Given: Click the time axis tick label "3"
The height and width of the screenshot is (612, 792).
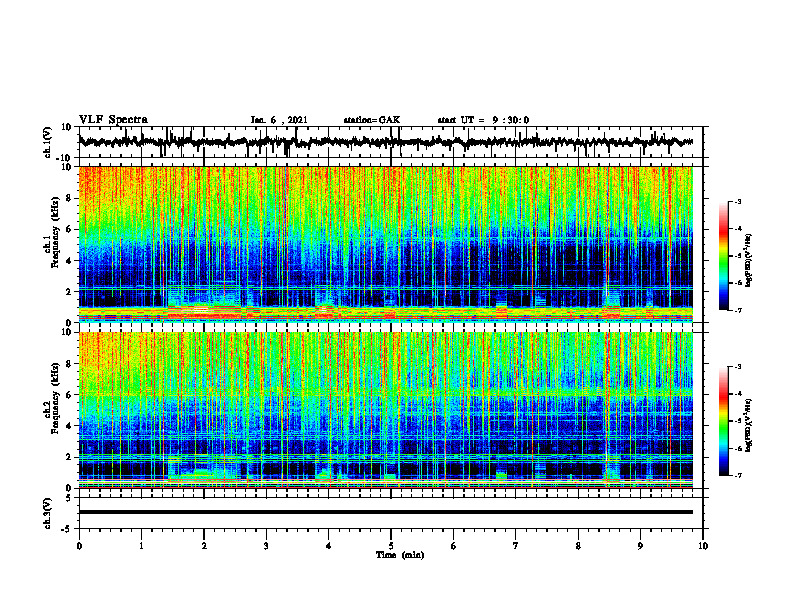Looking at the screenshot, I should click(x=266, y=546).
